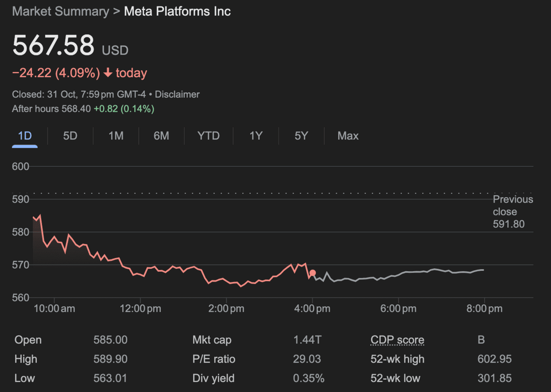Click the red closing price dot marker

coord(313,273)
